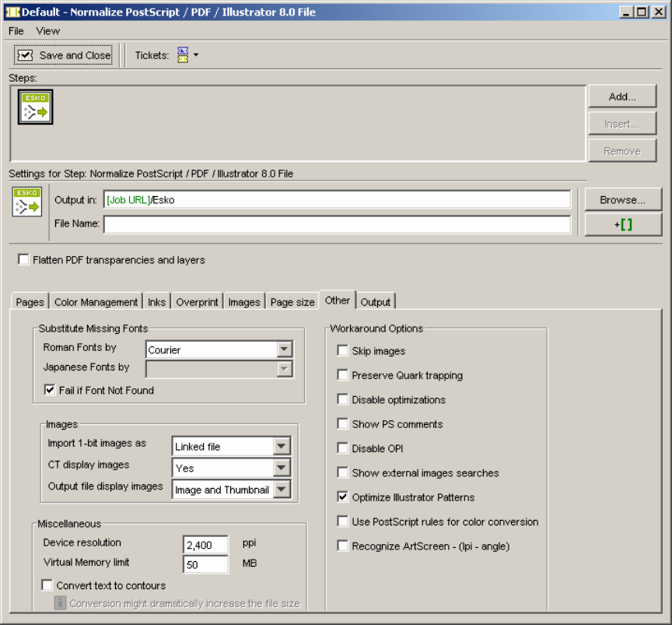Screen dimensions: 672x625
Task: Click the Browse... button
Action: coord(623,199)
